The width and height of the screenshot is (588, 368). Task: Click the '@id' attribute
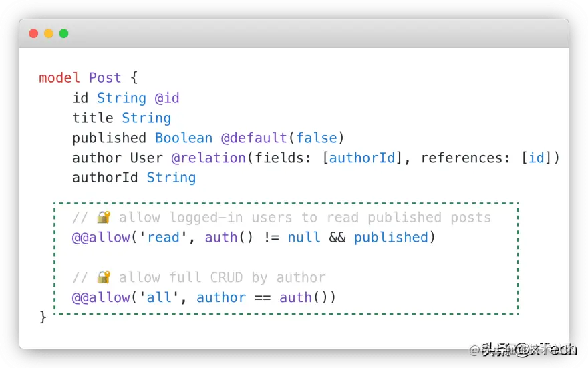(x=167, y=98)
